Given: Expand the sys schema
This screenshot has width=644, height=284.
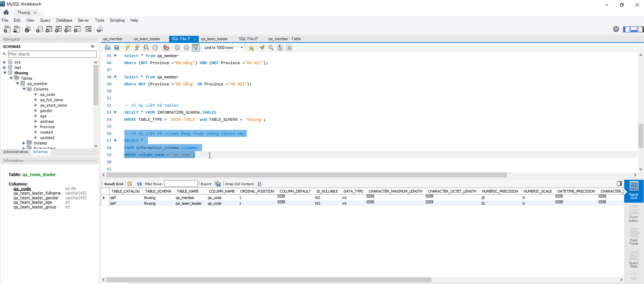Looking at the screenshot, I should pyautogui.click(x=5, y=62).
